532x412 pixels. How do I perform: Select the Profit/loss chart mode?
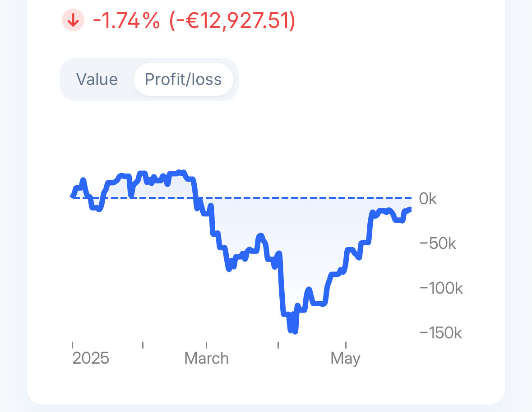point(183,80)
